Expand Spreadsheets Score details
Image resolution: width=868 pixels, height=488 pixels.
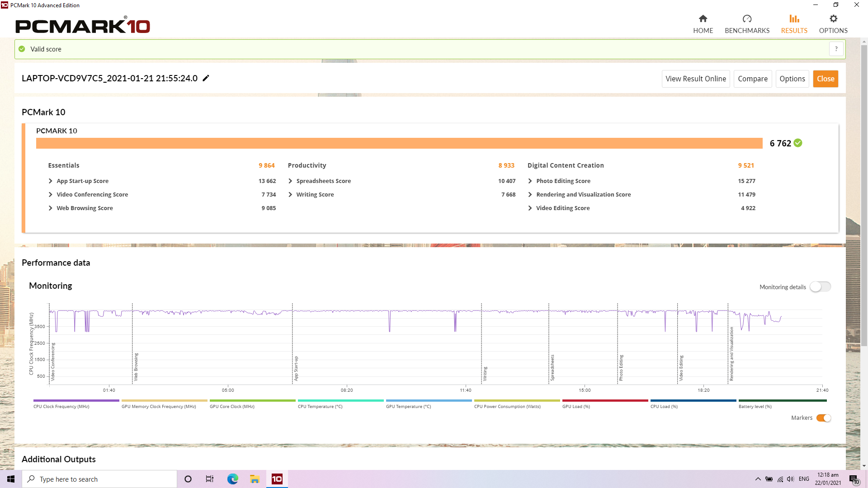click(x=290, y=181)
